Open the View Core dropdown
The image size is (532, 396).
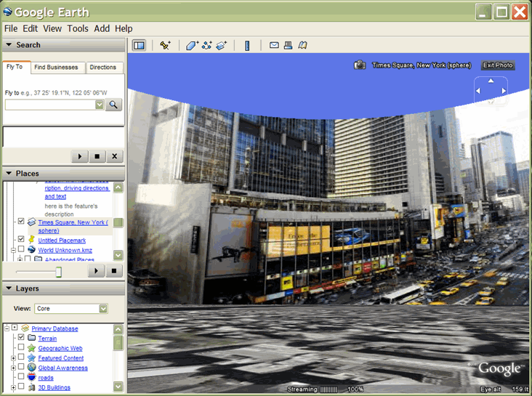(103, 309)
